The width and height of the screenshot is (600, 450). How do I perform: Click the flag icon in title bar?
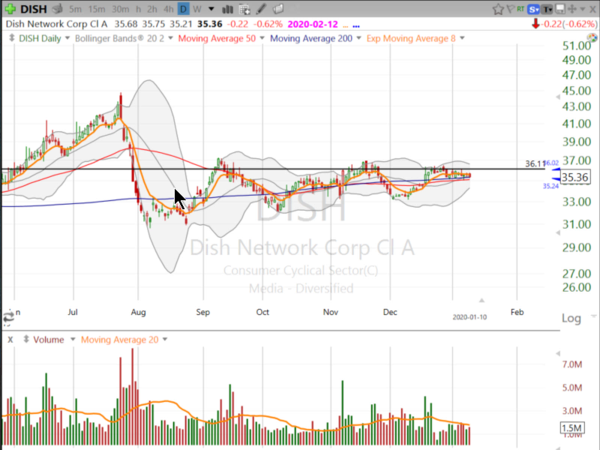510,9
